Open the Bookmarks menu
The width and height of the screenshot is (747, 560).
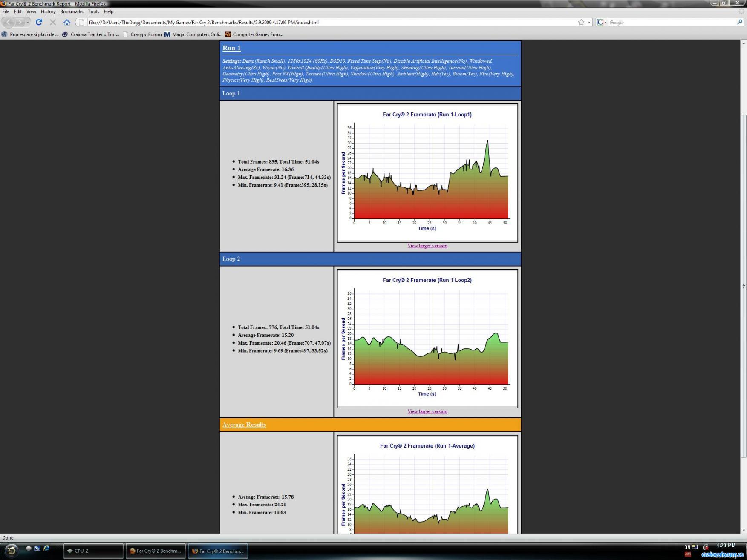pos(72,11)
